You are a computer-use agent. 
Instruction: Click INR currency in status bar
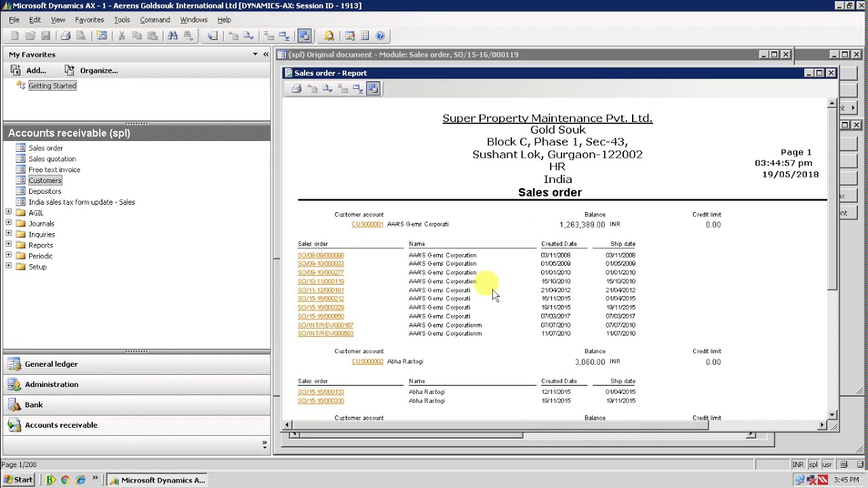point(798,464)
